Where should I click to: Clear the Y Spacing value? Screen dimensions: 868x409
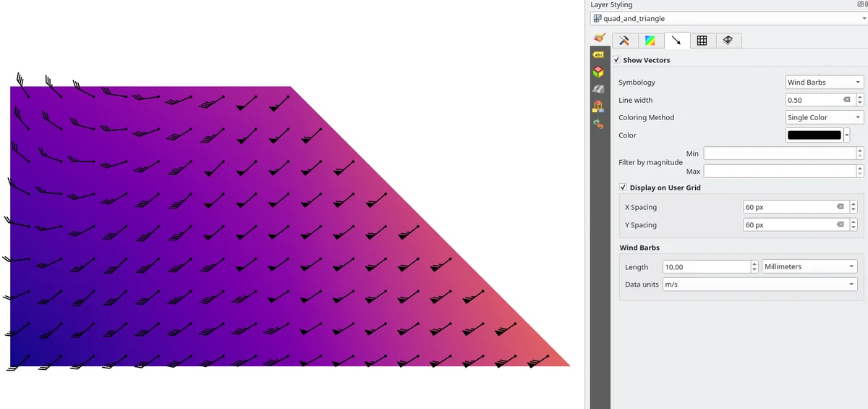pos(841,225)
